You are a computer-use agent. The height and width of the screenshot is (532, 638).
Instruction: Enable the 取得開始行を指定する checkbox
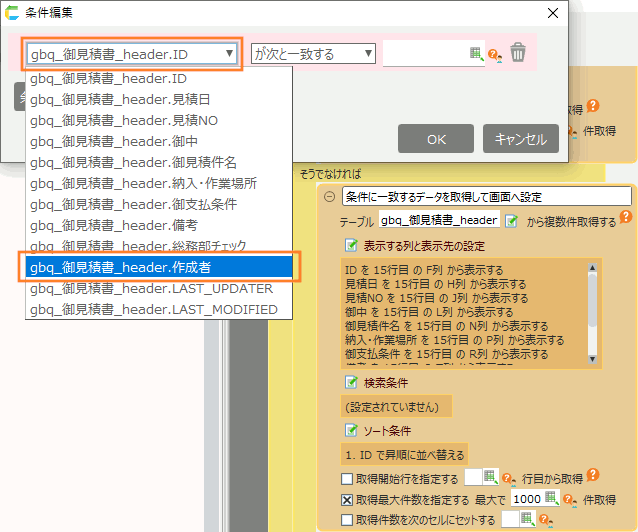[347, 479]
